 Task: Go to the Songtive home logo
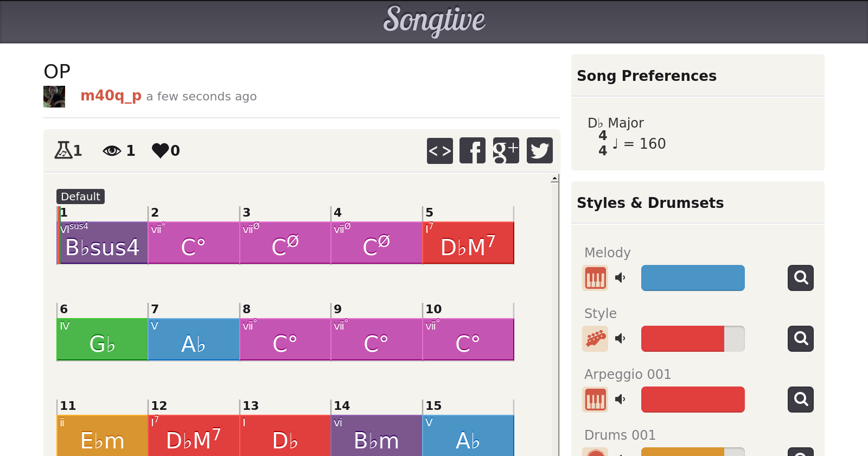click(434, 21)
